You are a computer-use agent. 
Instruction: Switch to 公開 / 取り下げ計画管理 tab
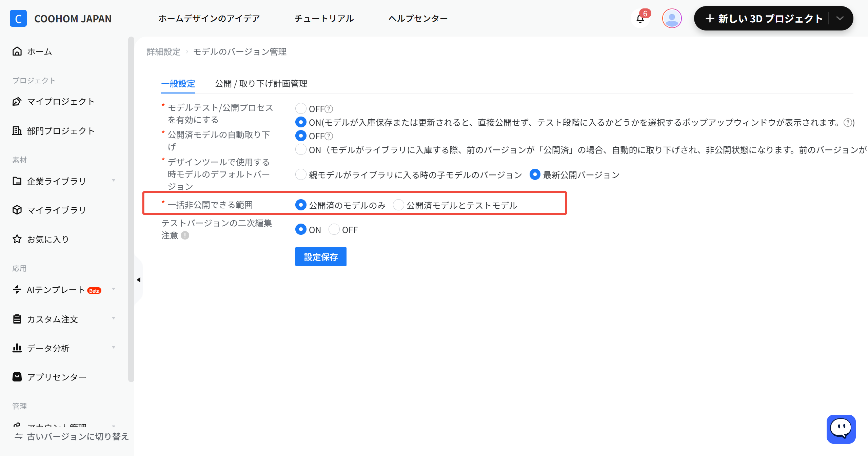tap(261, 84)
